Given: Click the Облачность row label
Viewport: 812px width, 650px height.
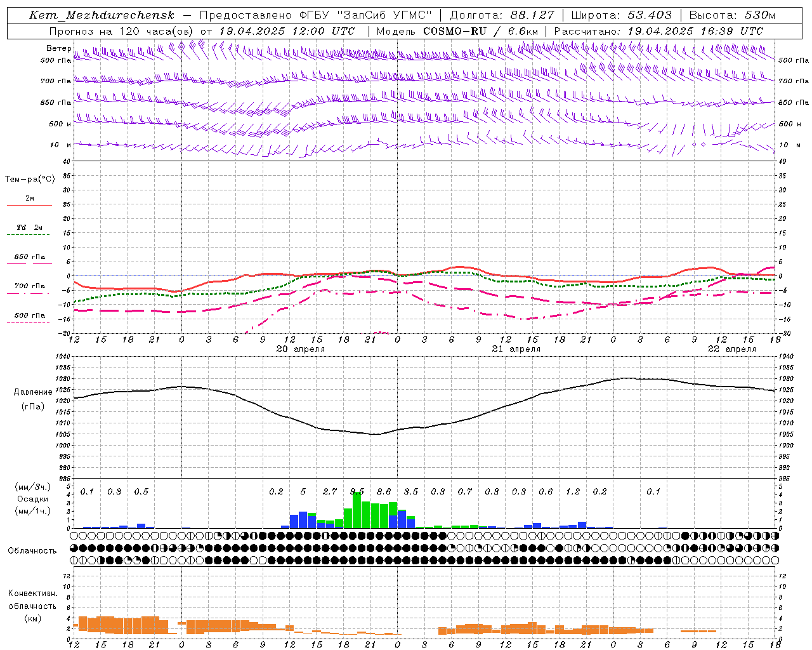Looking at the screenshot, I should pyautogui.click(x=32, y=551).
